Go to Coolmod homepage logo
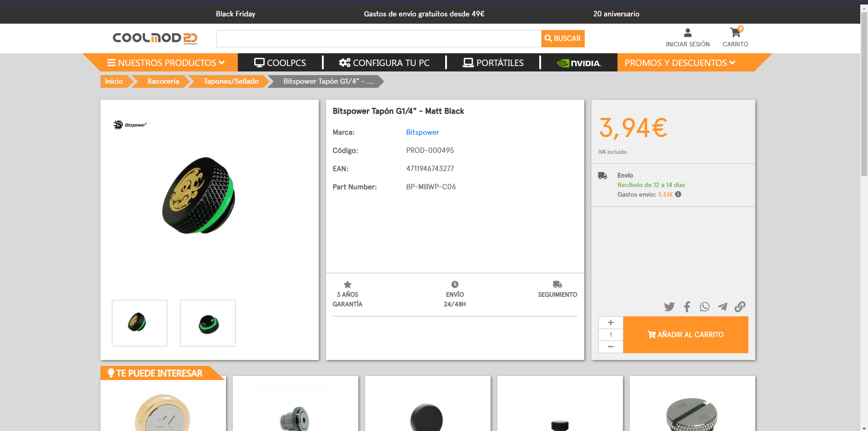868x431 pixels. [x=155, y=38]
